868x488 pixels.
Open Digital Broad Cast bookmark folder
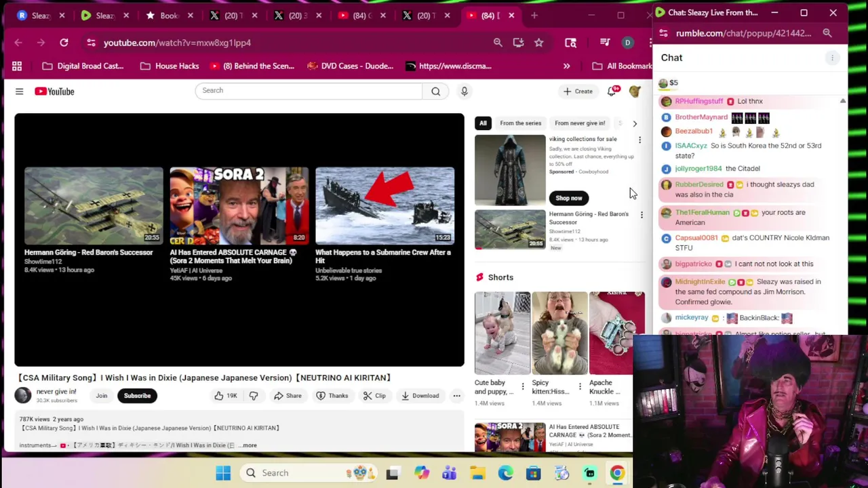pos(83,66)
